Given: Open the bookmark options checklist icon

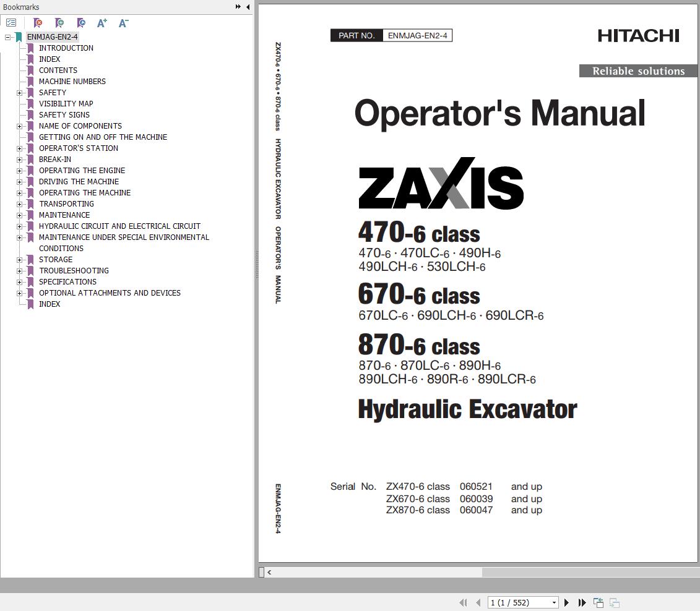Looking at the screenshot, I should click(x=11, y=23).
